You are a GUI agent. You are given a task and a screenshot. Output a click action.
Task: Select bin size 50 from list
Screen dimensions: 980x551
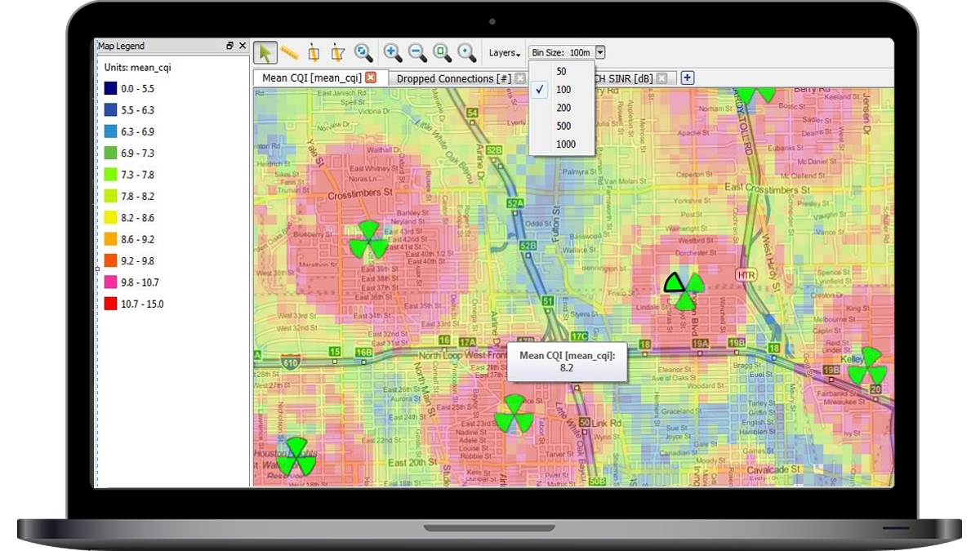tap(561, 72)
